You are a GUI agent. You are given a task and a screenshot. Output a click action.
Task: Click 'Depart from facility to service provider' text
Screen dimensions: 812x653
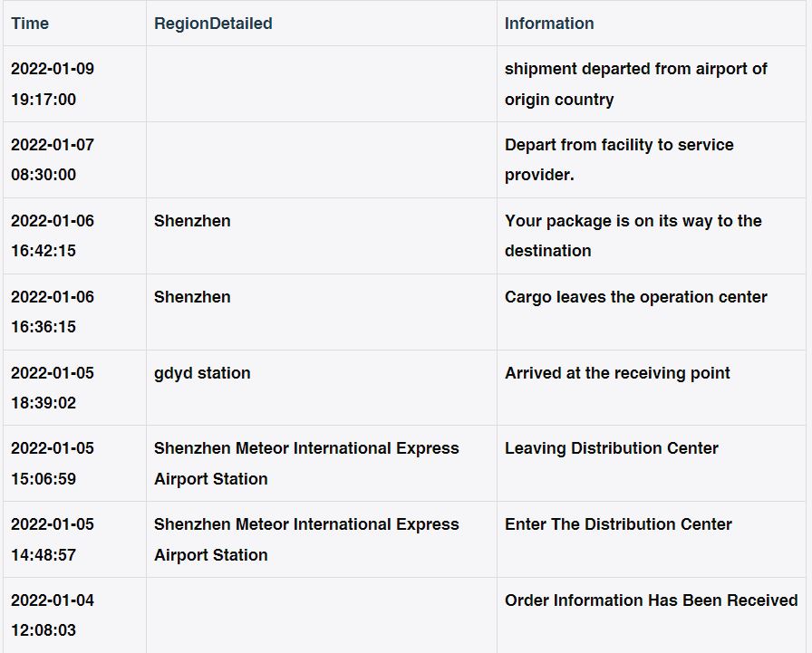[x=619, y=159]
